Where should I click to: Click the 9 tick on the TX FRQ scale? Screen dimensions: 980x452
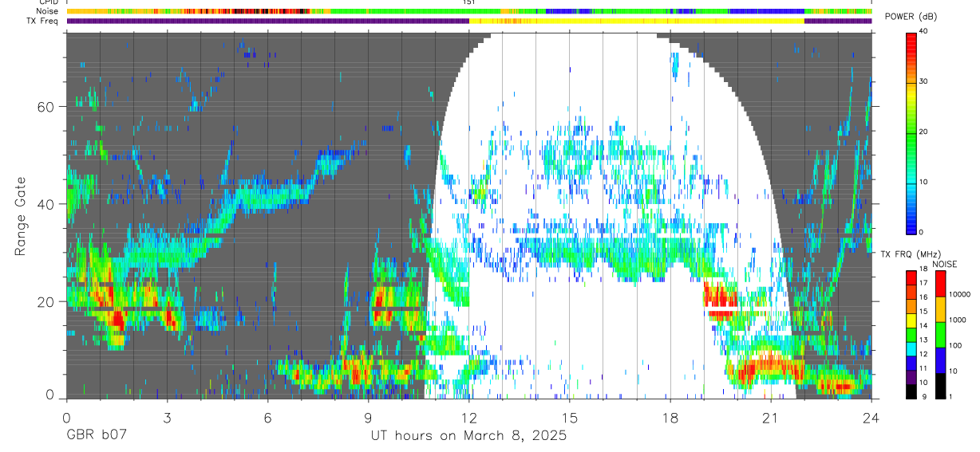(x=926, y=396)
